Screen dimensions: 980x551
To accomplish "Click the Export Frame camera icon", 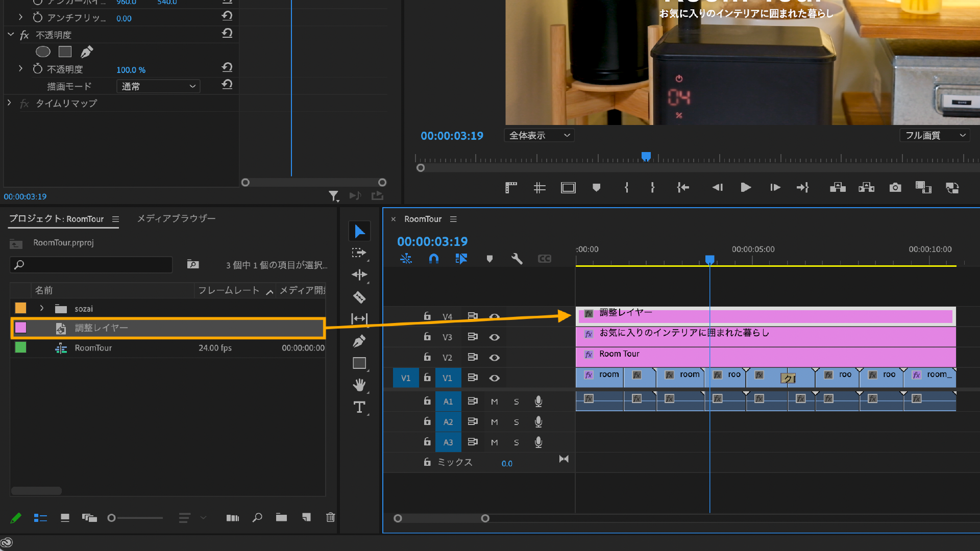I will click(x=895, y=188).
